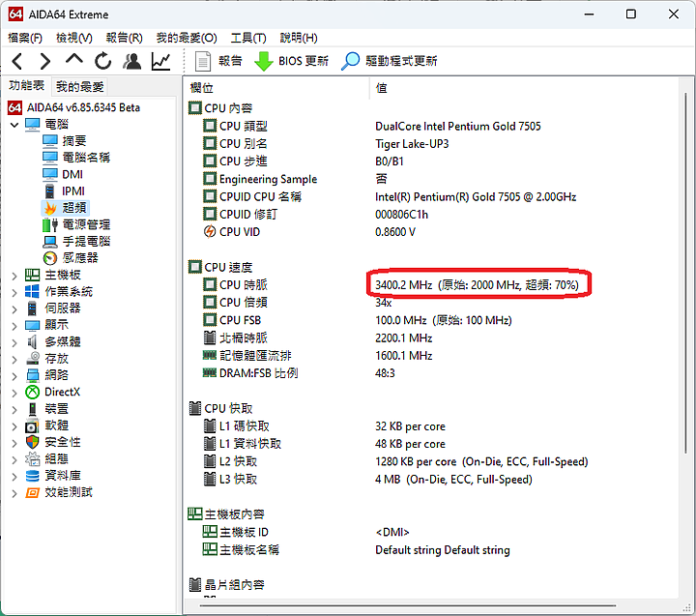Click the software icon for 軟體
Image resolution: width=696 pixels, height=616 pixels.
(x=33, y=425)
